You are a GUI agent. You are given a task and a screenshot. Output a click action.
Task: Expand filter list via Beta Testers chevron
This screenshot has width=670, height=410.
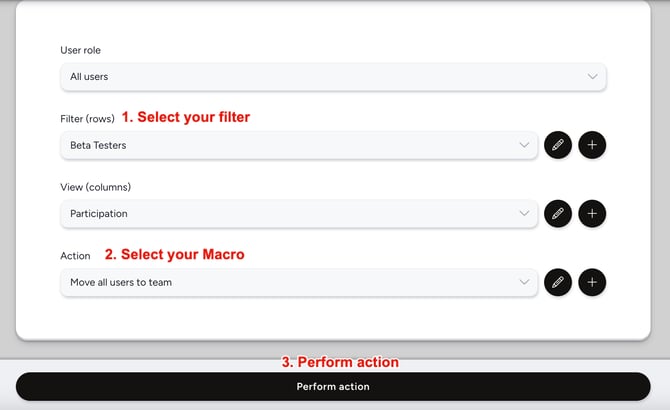525,145
